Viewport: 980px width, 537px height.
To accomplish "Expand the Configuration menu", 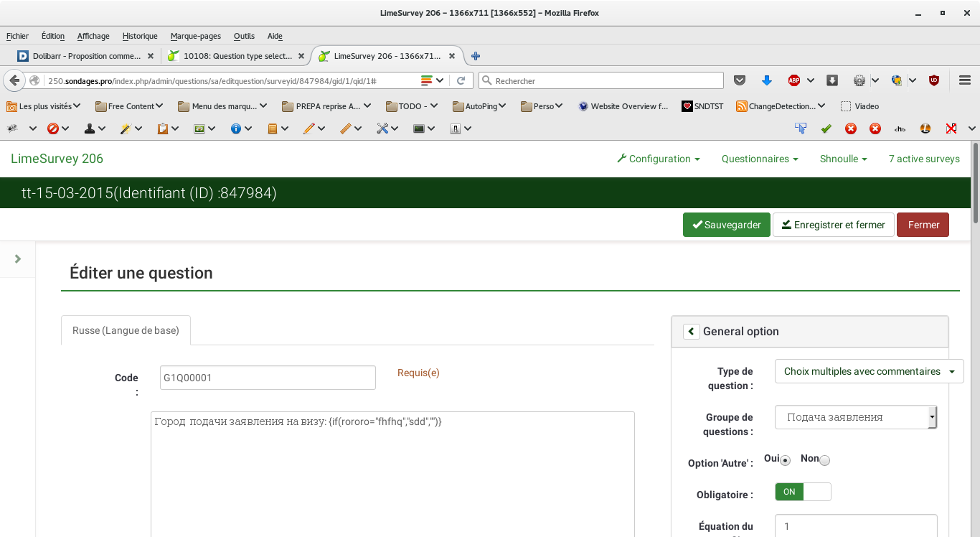I will 659,159.
